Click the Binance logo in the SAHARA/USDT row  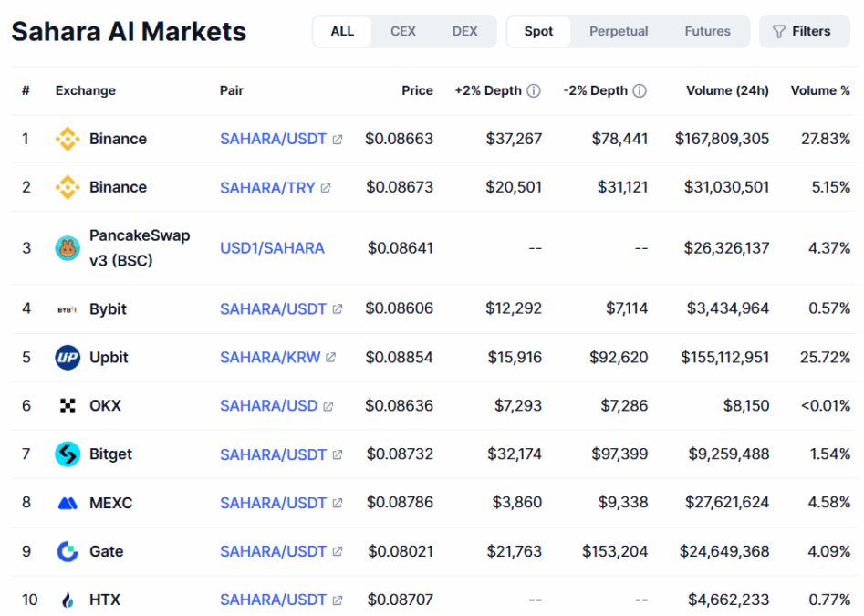68,139
